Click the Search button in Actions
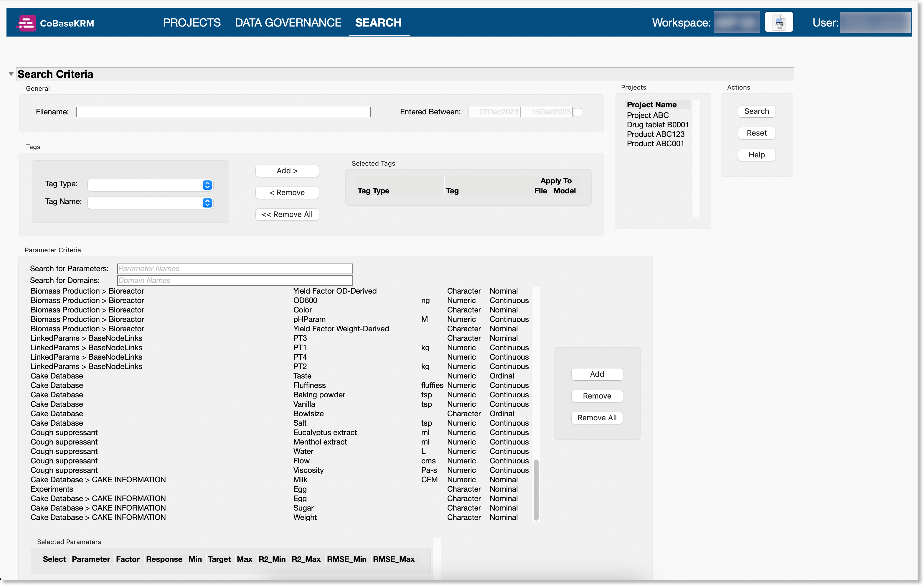The width and height of the screenshot is (924, 586). coord(756,111)
